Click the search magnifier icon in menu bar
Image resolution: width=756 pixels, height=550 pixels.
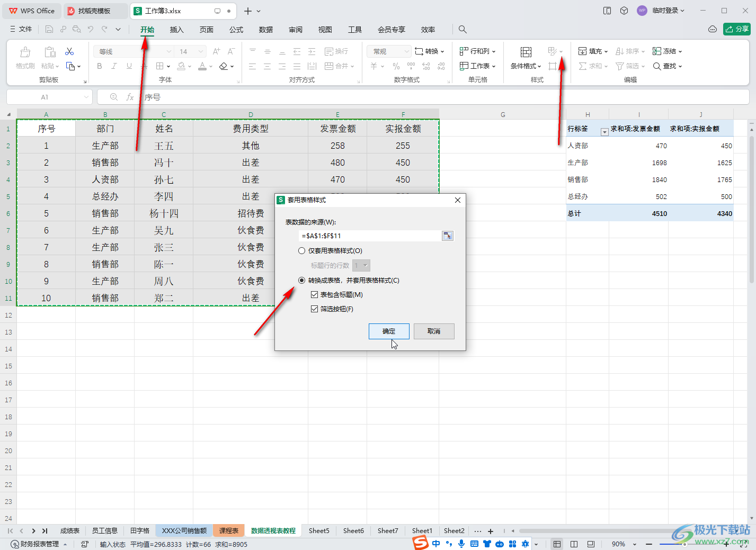coord(463,30)
